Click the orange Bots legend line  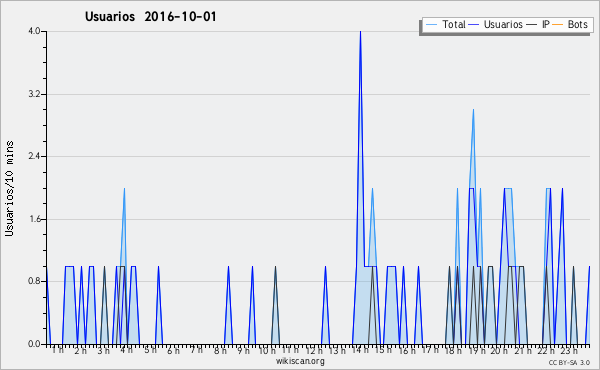[x=558, y=25]
